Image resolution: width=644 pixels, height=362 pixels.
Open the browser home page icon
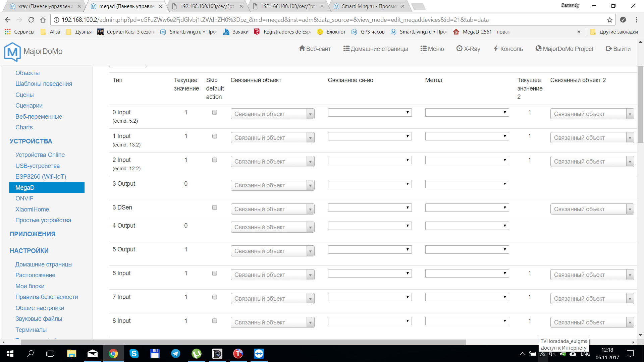point(43,20)
